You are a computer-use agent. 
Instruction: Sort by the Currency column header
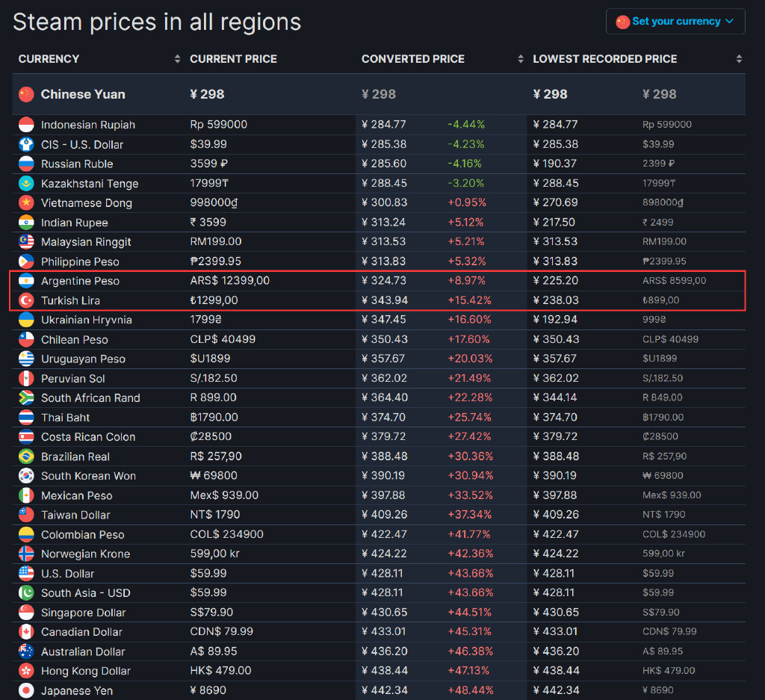point(49,59)
